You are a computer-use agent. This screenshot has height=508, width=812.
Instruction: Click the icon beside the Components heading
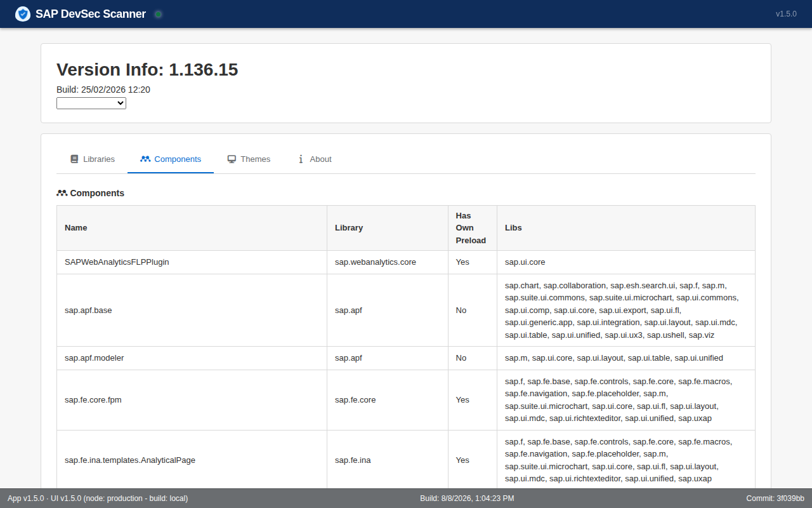(62, 193)
